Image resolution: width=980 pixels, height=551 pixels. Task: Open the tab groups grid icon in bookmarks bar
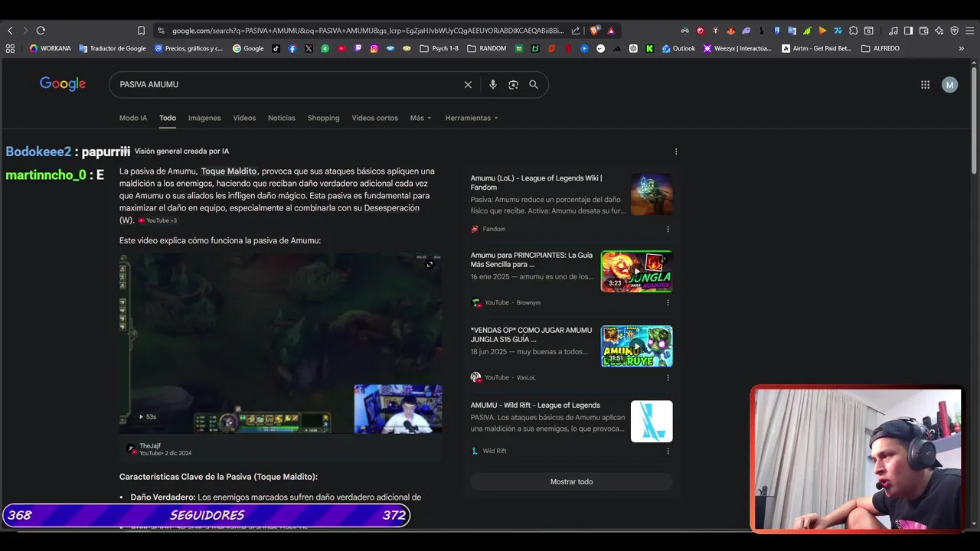[10, 48]
